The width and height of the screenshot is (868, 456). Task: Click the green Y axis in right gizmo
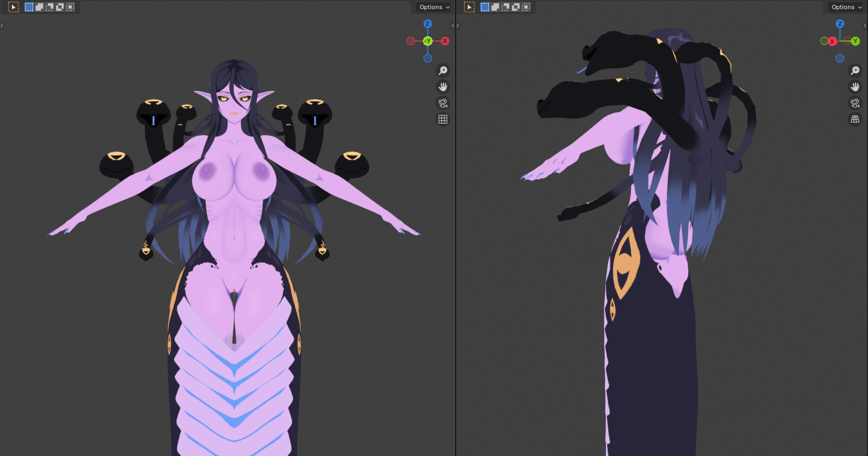[856, 41]
